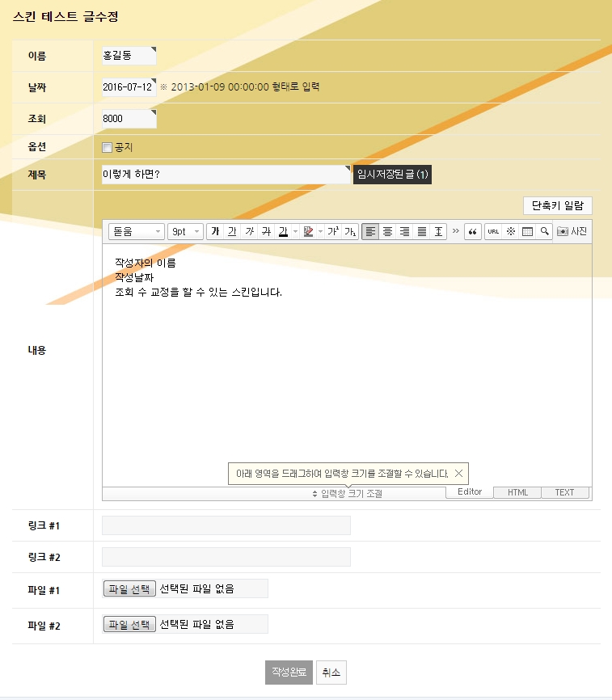Viewport: 612px width, 700px height.
Task: Open find and replace magnifier
Action: (545, 231)
